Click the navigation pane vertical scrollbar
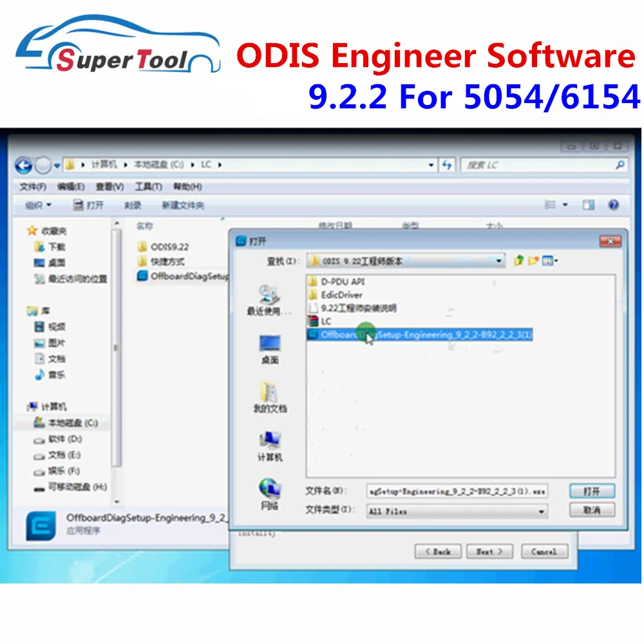Viewport: 644px width, 644px height. (117, 348)
